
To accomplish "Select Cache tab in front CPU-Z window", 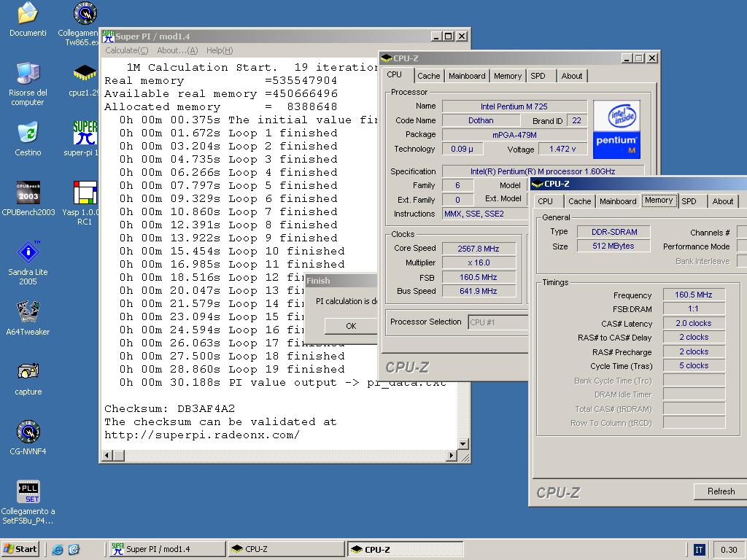I will click(580, 201).
